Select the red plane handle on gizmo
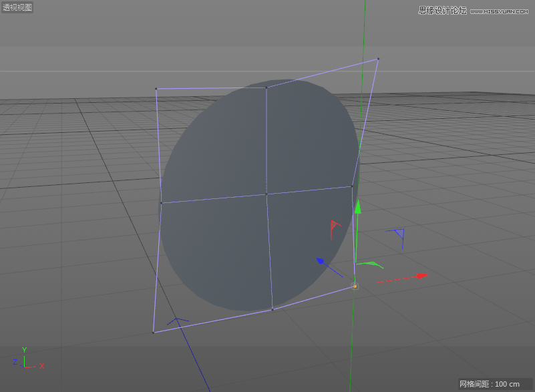 (x=335, y=227)
